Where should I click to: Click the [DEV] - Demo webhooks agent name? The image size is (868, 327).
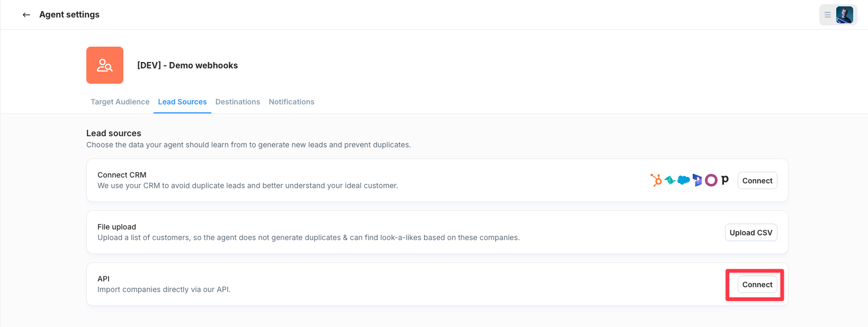pyautogui.click(x=187, y=65)
